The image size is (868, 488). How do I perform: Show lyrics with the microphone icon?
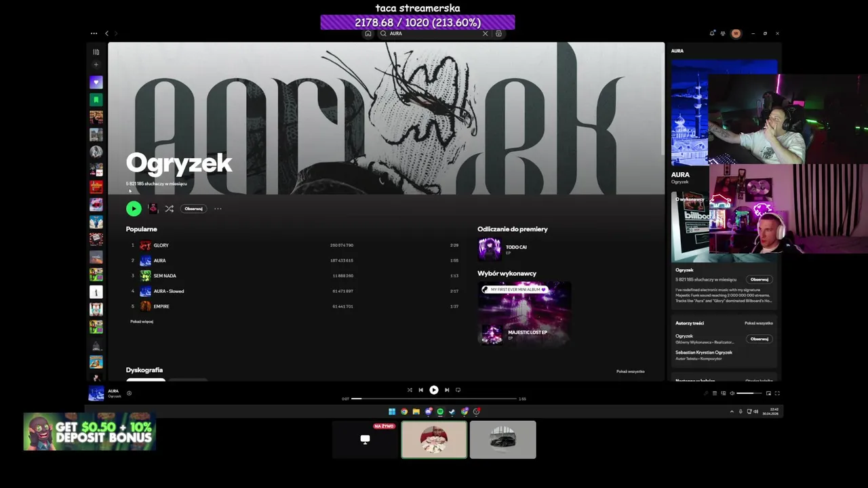point(705,393)
